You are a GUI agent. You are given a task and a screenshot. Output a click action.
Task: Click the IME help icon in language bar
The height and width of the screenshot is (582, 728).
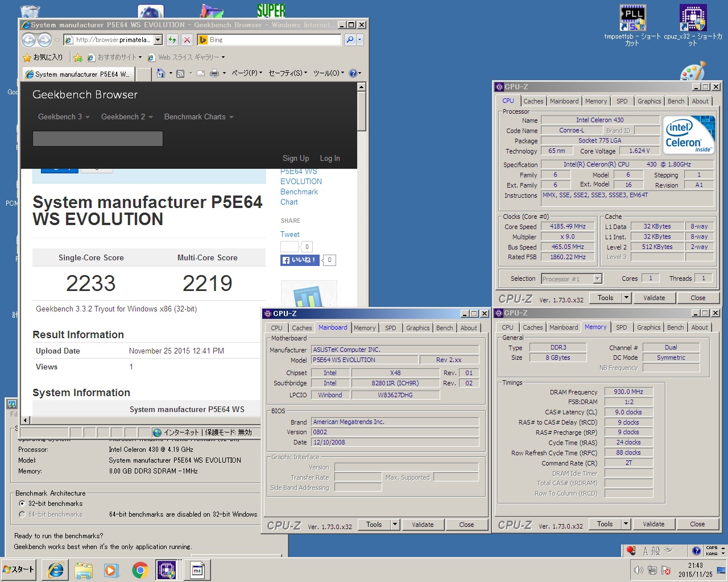coord(696,551)
